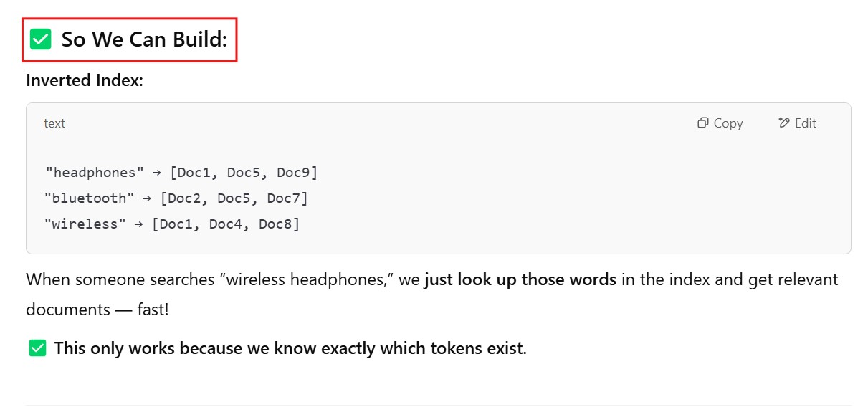Click the Copy icon in the code block

click(703, 123)
